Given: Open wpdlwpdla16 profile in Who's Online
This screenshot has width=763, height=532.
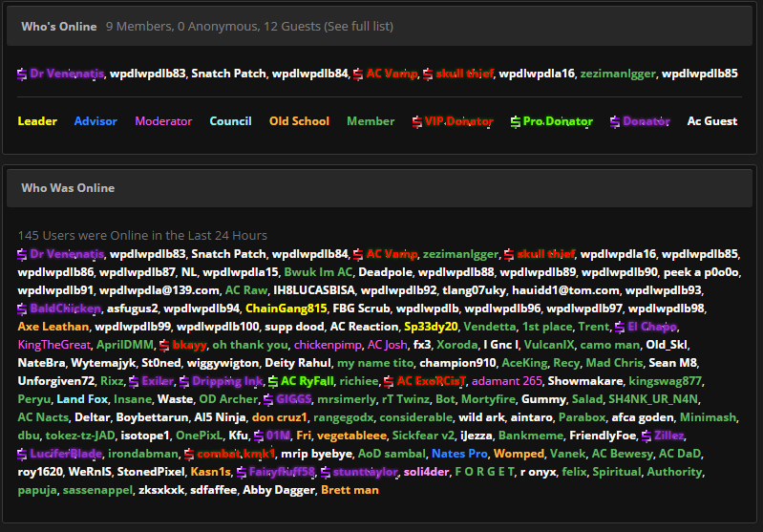Looking at the screenshot, I should (x=537, y=74).
